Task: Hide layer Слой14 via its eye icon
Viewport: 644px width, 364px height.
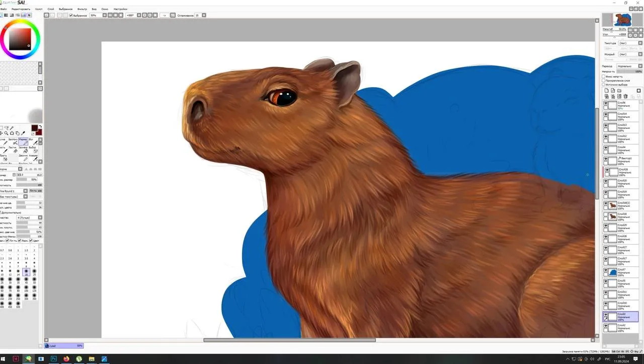Action: pyautogui.click(x=606, y=114)
